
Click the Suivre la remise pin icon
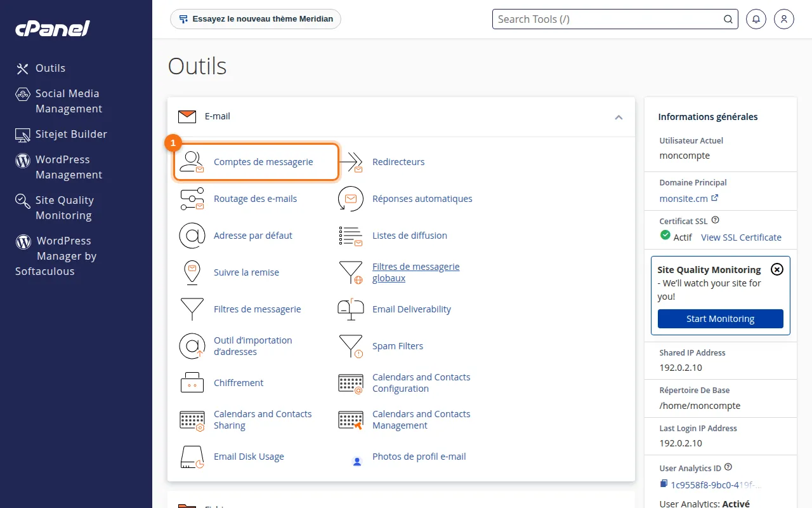point(192,272)
